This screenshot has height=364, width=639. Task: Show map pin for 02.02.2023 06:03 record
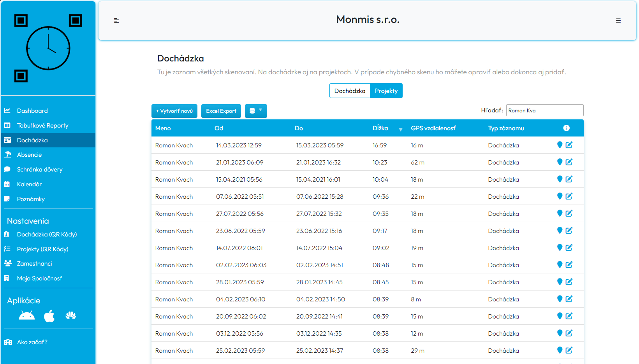tap(560, 264)
